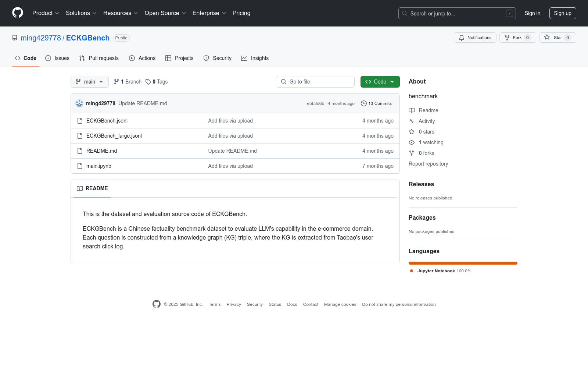The image size is (588, 368).
Task: Click the Terms link in footer
Action: tap(215, 304)
